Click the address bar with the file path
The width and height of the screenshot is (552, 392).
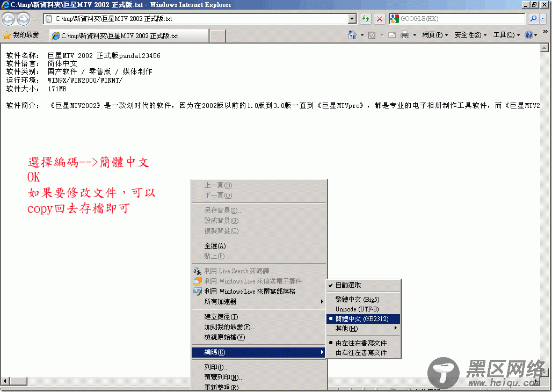[197, 19]
